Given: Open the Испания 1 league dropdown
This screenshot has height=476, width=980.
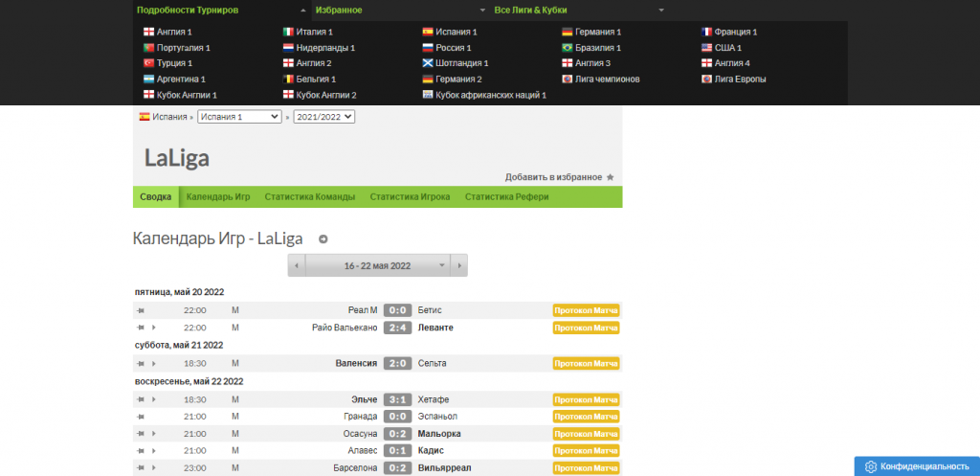Looking at the screenshot, I should 239,117.
